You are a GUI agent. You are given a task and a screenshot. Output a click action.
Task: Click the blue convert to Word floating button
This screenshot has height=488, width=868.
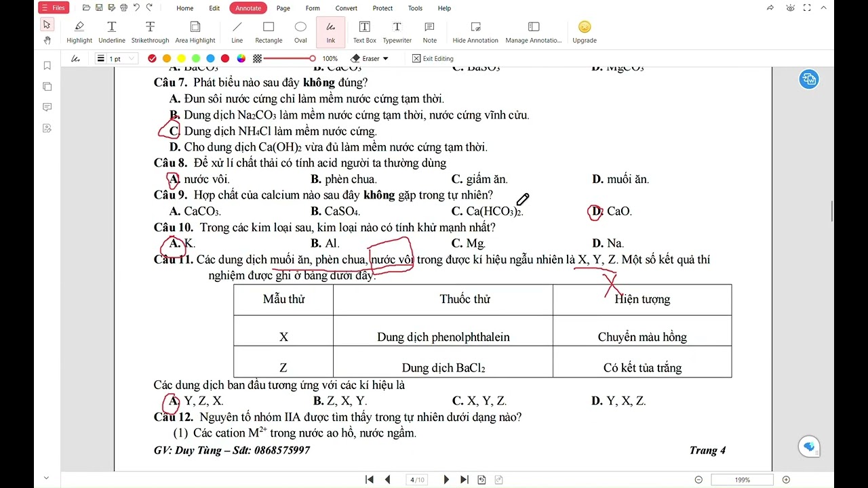point(809,79)
